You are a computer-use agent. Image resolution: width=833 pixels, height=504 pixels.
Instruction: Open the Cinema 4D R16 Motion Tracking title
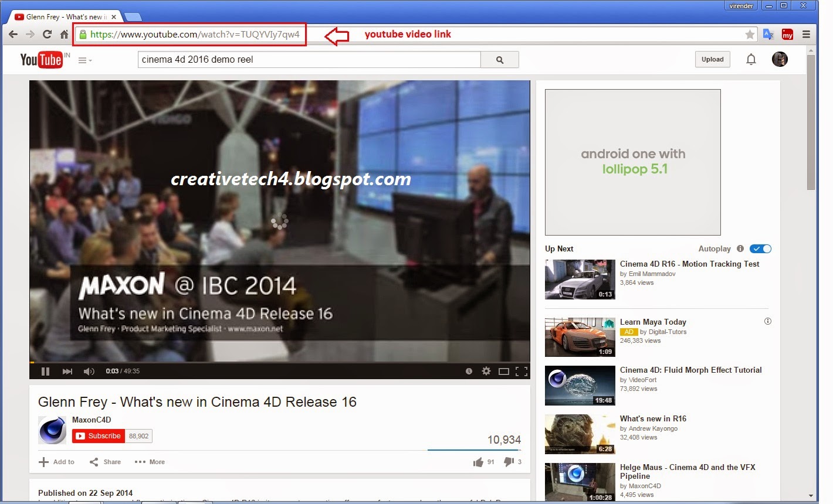(689, 264)
